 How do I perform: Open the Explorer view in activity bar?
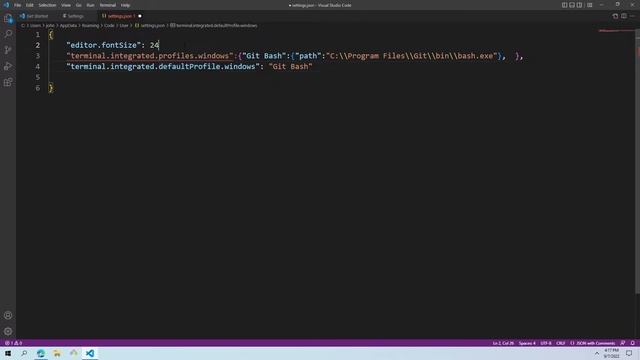coord(8,18)
